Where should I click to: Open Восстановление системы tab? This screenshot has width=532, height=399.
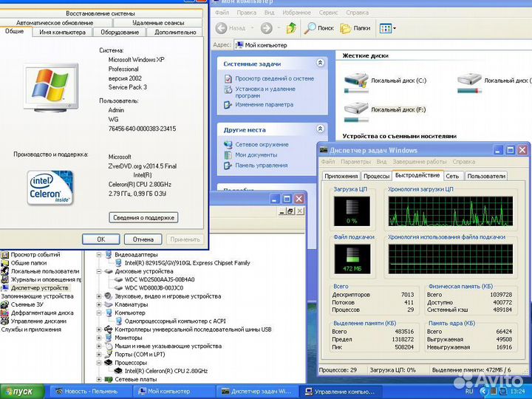tap(100, 13)
